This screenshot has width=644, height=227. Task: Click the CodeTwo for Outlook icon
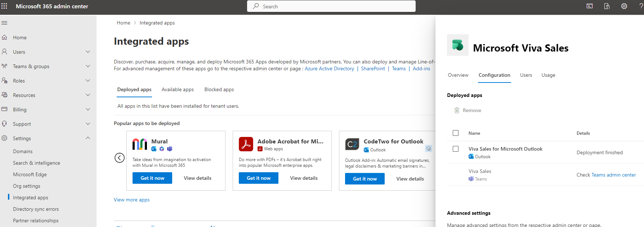point(352,144)
